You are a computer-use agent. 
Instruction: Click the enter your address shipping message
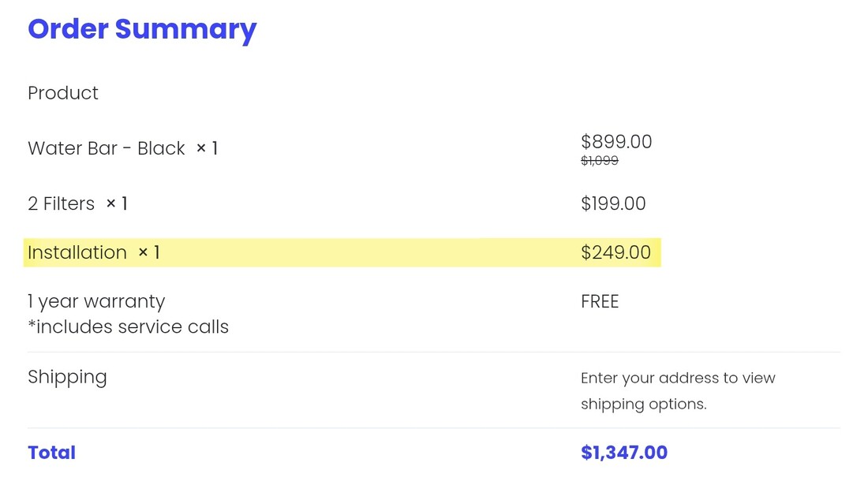(678, 378)
